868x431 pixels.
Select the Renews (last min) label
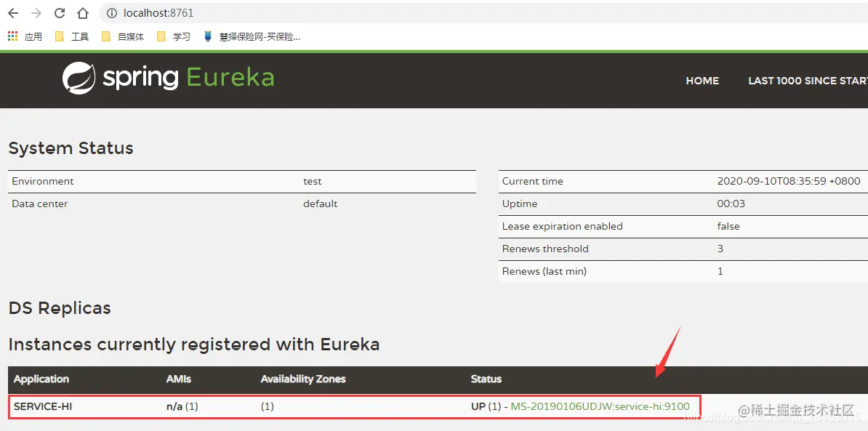click(544, 271)
